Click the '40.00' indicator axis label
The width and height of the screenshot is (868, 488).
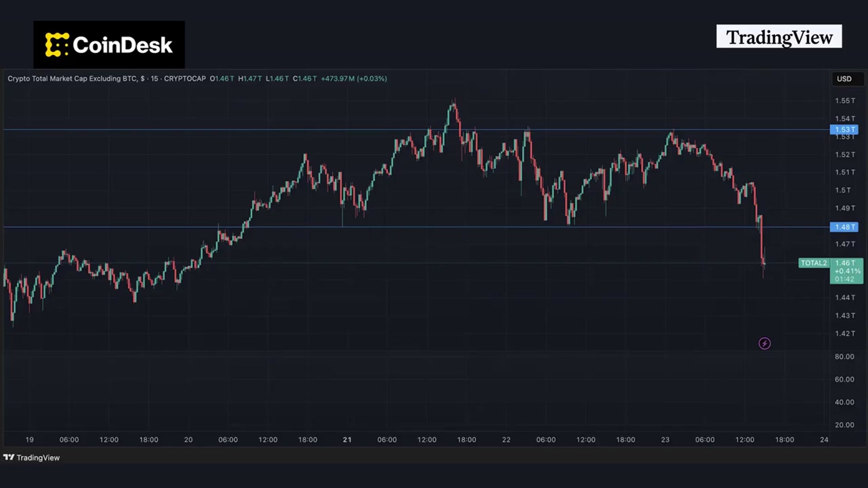tap(844, 402)
